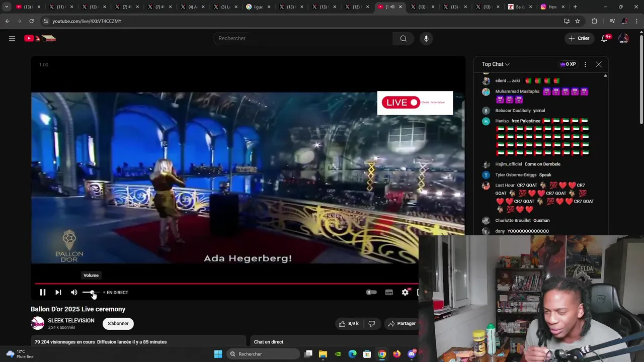Mute the video with the speaker icon
Screen dimensions: 644x362
[74, 292]
